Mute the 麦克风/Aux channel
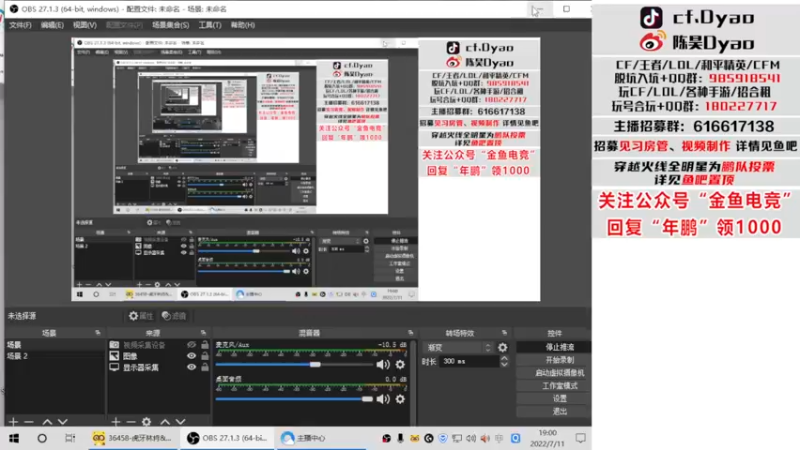The height and width of the screenshot is (450, 800). pos(383,364)
